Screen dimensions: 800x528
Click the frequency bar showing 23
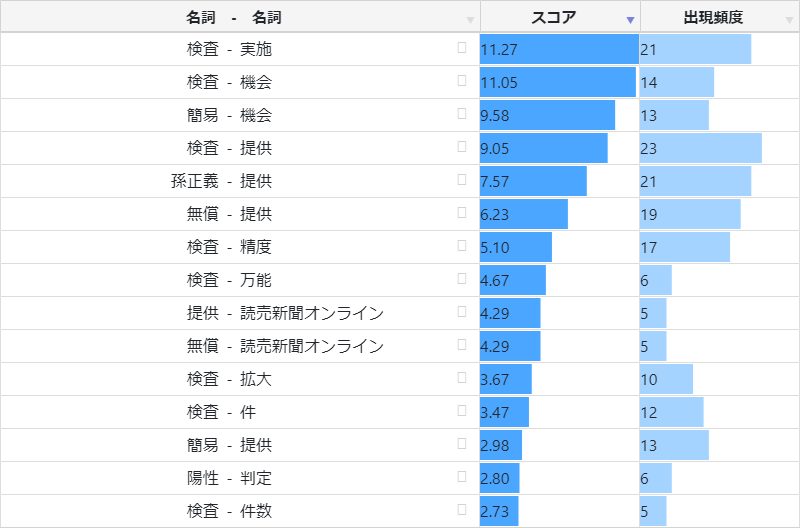point(700,148)
